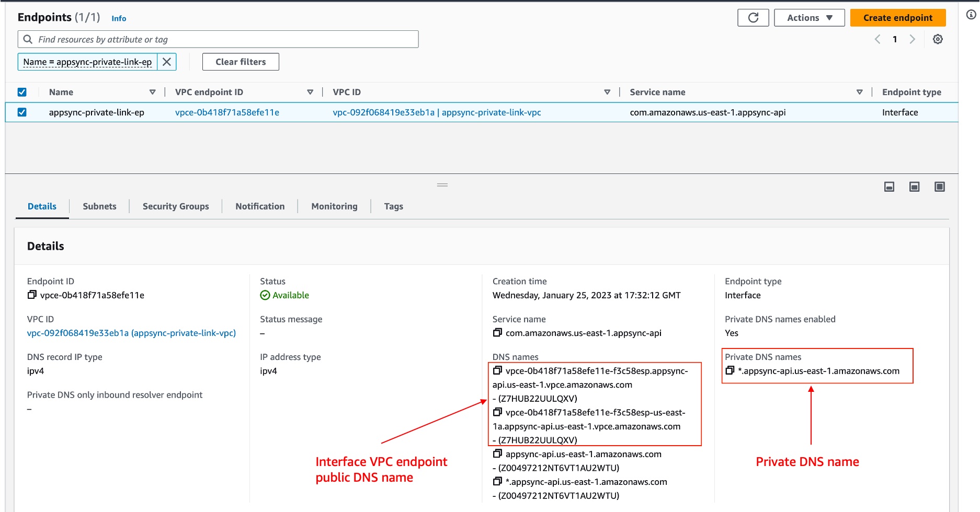Copy the first vpce DNS name f3c58esp.appsync-api
Image resolution: width=980 pixels, height=512 pixels.
pos(497,370)
